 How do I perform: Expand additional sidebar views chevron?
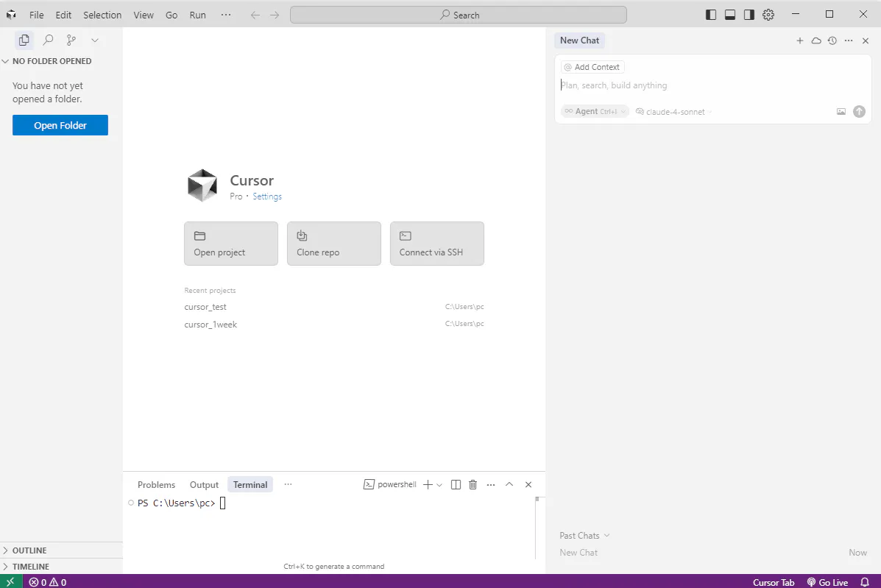95,40
